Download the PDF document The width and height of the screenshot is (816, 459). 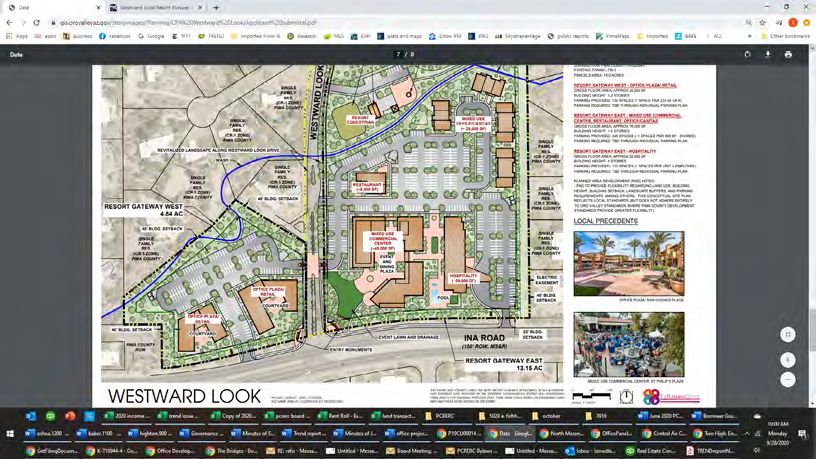click(x=768, y=54)
